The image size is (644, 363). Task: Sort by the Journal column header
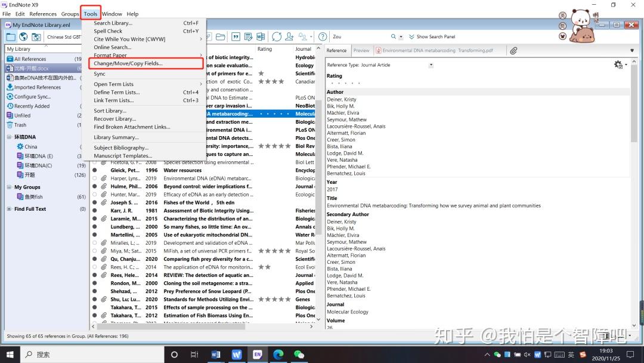(x=304, y=49)
